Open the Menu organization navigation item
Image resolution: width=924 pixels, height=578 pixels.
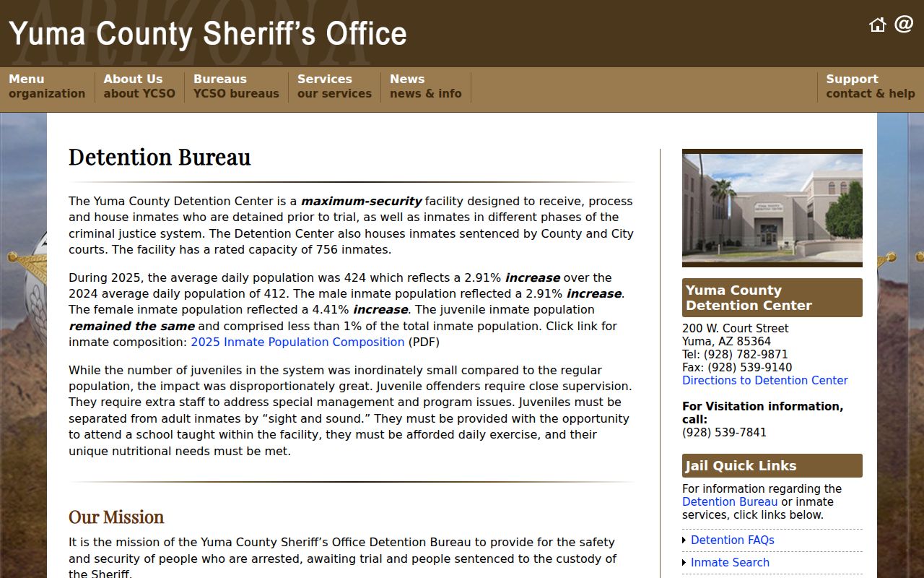(47, 86)
